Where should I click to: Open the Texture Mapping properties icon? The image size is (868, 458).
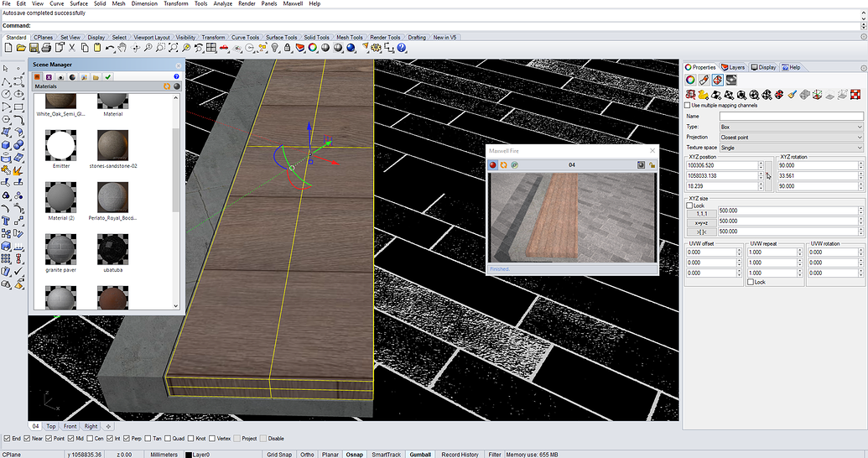click(718, 80)
